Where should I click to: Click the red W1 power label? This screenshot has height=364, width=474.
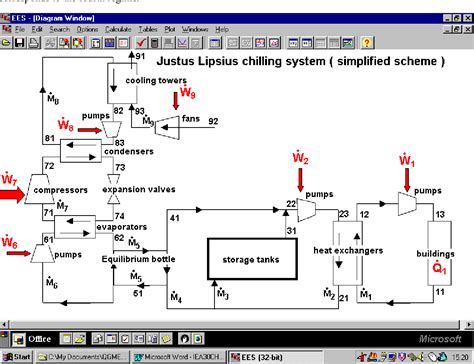[x=407, y=159]
